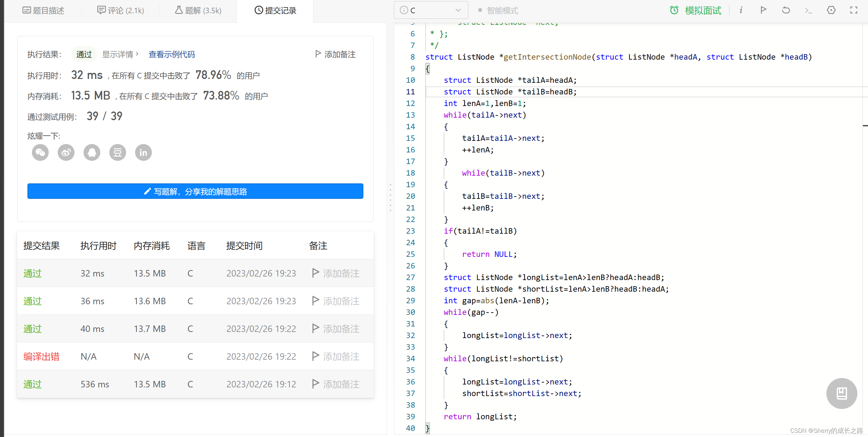This screenshot has height=437, width=868.
Task: Click the 执行用时 column header
Action: point(98,246)
